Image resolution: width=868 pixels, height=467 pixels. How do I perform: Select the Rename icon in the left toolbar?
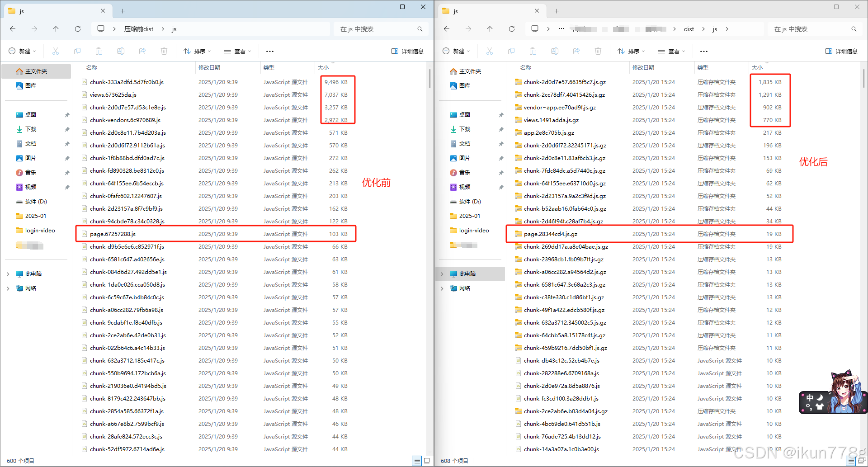coord(121,51)
